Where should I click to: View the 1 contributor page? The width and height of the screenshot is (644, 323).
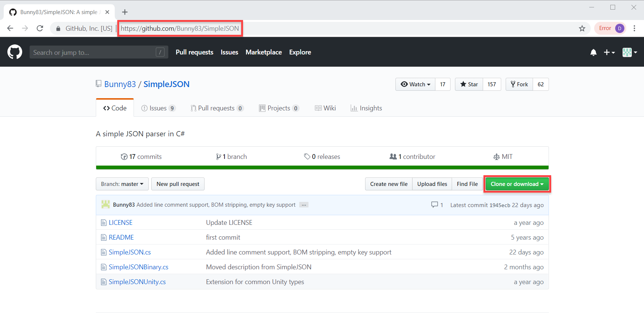(x=412, y=157)
